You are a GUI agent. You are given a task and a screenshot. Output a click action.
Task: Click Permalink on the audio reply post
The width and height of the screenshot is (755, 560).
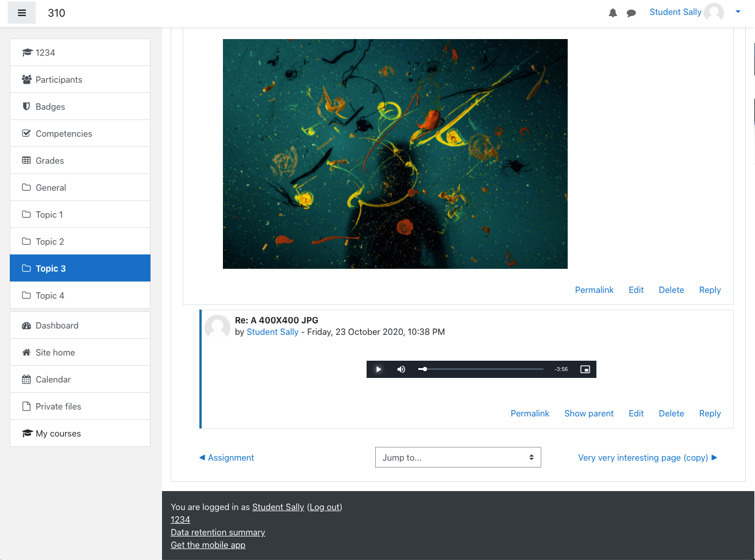click(530, 414)
